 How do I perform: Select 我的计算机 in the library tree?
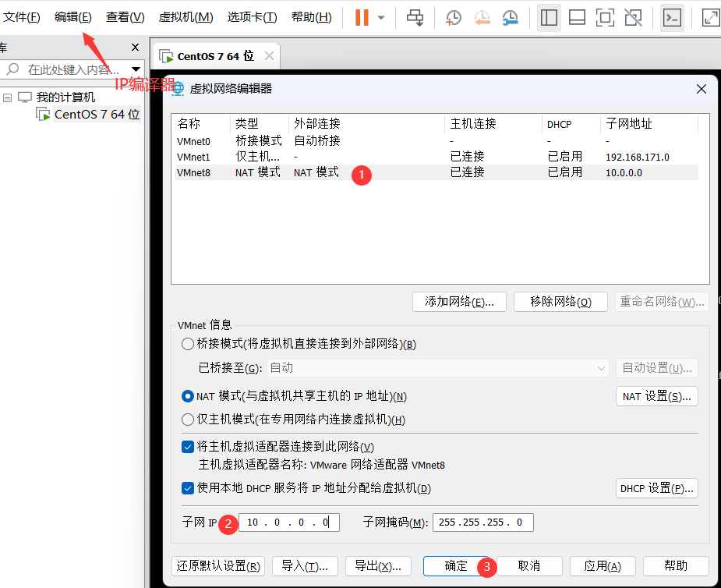click(x=65, y=97)
